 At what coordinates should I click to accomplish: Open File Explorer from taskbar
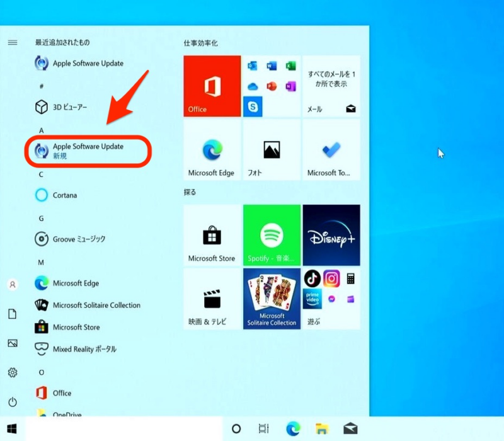click(322, 429)
